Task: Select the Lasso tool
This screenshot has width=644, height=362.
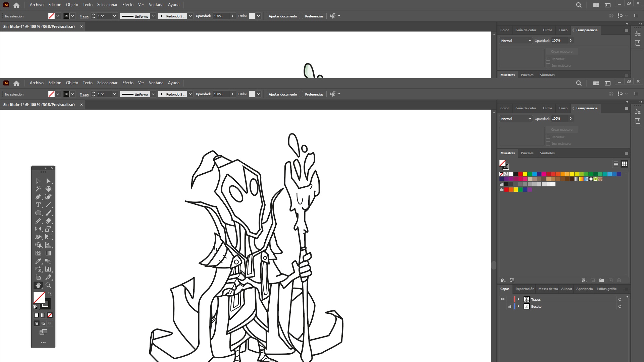Action: pyautogui.click(x=48, y=189)
